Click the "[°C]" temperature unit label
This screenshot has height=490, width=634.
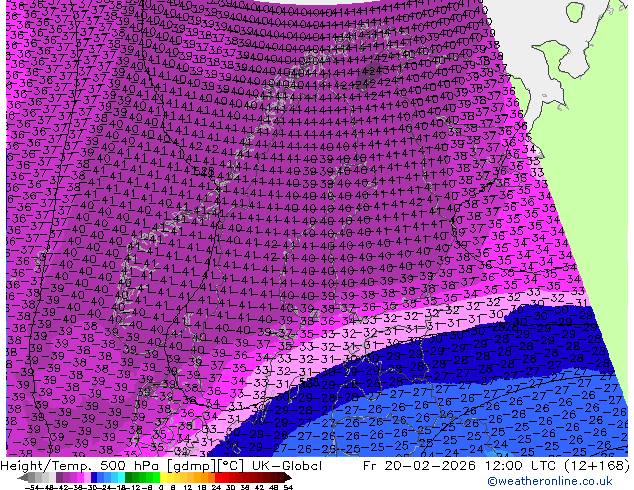(231, 466)
